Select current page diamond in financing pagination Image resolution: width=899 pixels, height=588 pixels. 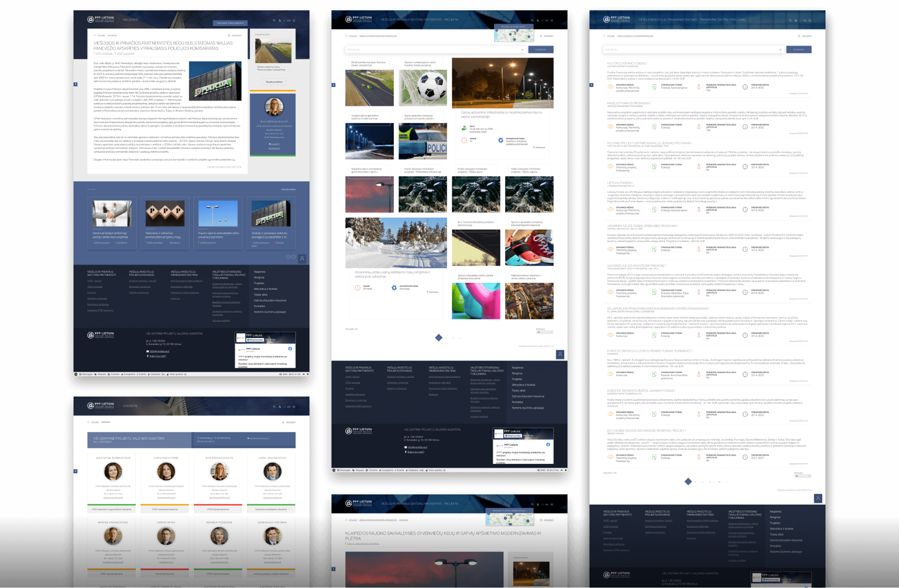688,481
